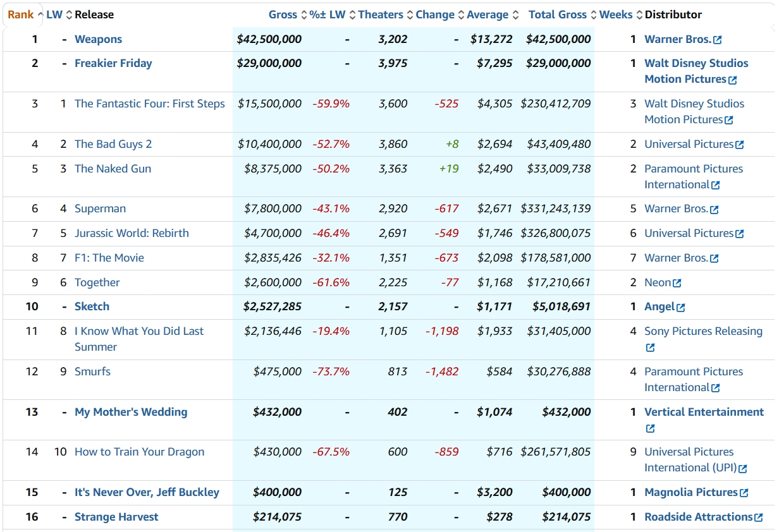Viewport: 779px width, 532px height.
Task: Open external link icon in the Smurfs row
Action: (x=715, y=388)
